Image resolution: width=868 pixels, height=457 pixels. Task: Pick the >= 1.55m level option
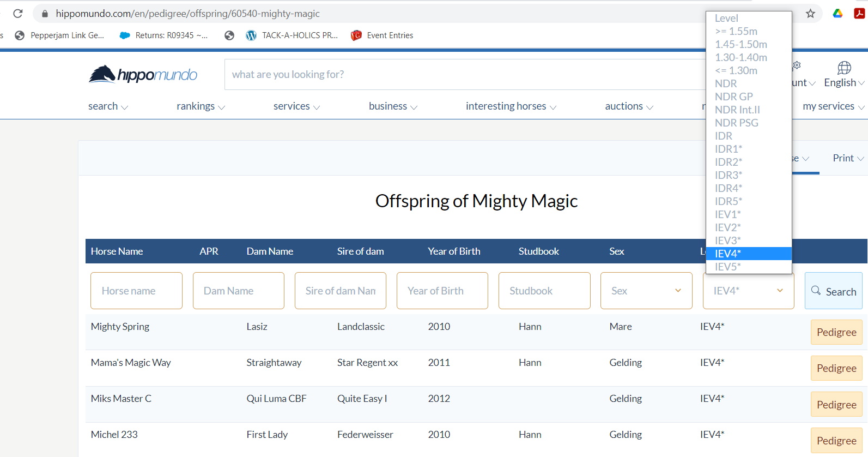pyautogui.click(x=736, y=31)
